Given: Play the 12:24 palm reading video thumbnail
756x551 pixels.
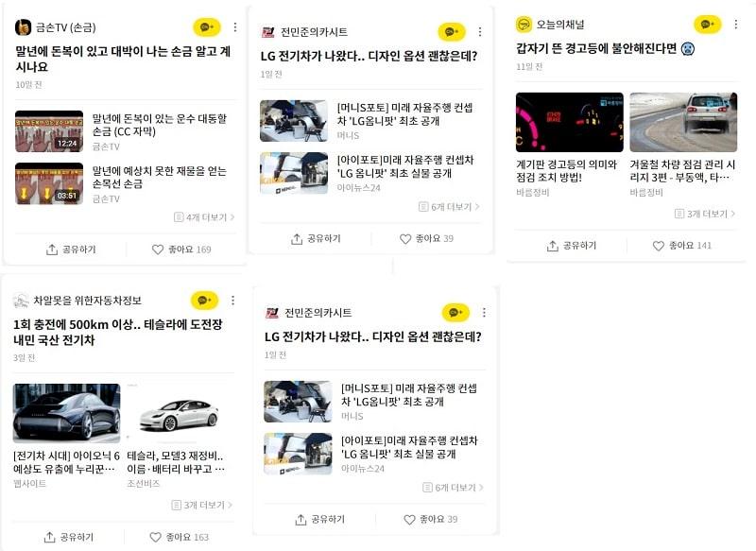Looking at the screenshot, I should coord(49,131).
